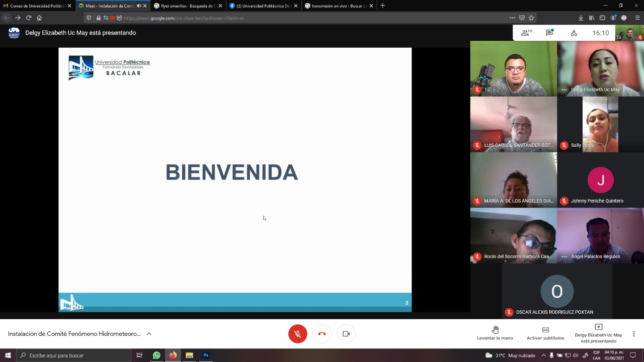Toggle the camera button in the call controls
This screenshot has height=362, width=644.
(x=346, y=334)
